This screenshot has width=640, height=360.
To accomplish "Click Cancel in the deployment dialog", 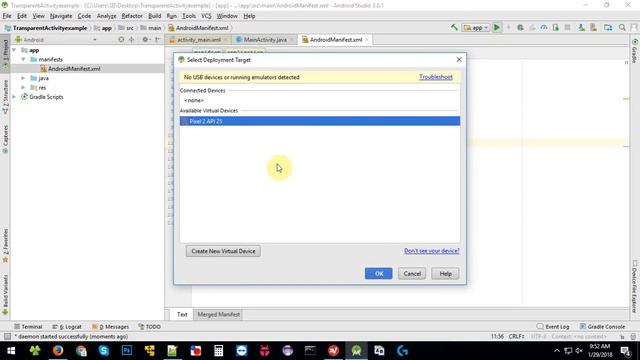I will tap(412, 273).
